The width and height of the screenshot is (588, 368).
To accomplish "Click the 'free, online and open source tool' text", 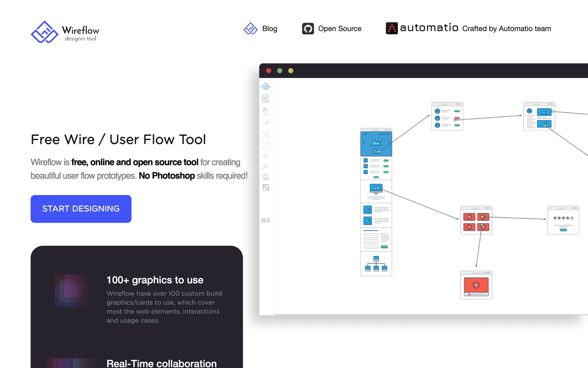I will pos(135,162).
